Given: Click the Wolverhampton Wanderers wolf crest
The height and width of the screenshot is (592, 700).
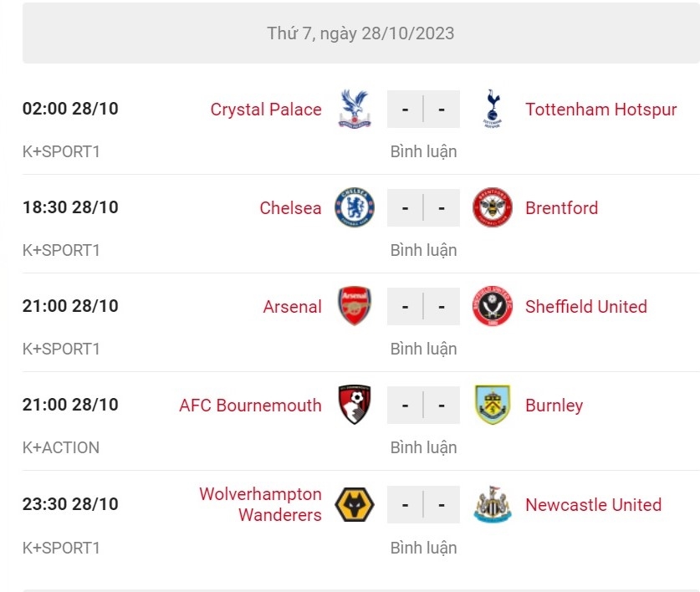Looking at the screenshot, I should (355, 504).
